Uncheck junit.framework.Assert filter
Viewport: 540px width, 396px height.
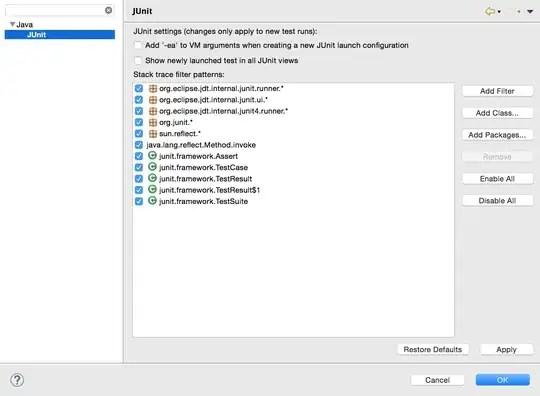[x=139, y=156]
